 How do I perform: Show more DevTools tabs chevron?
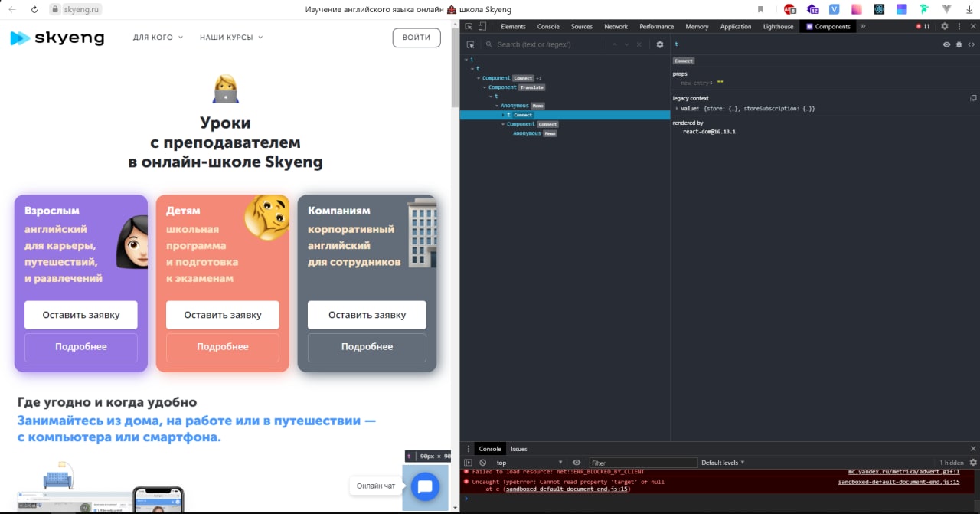click(x=863, y=26)
